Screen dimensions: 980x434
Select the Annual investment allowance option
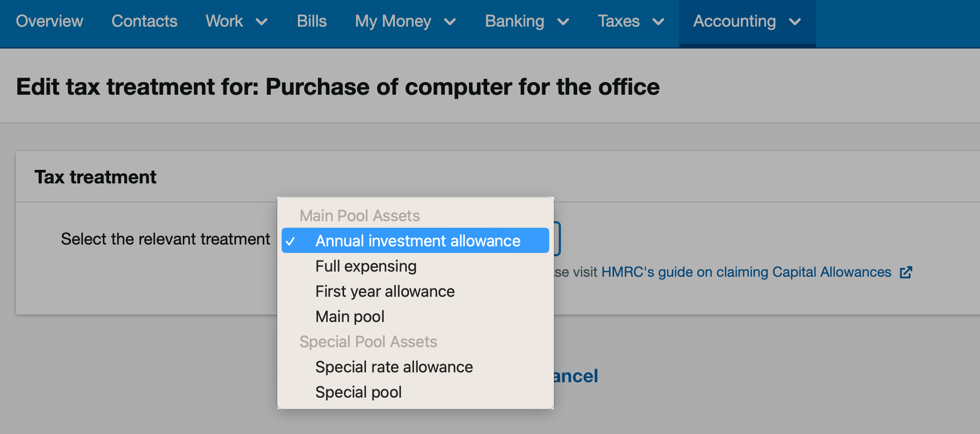417,240
